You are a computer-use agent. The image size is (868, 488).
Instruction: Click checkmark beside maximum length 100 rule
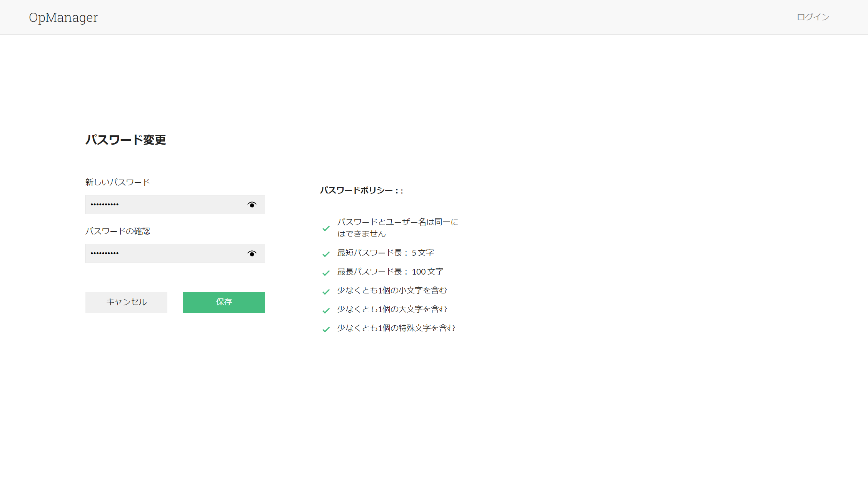[326, 273]
